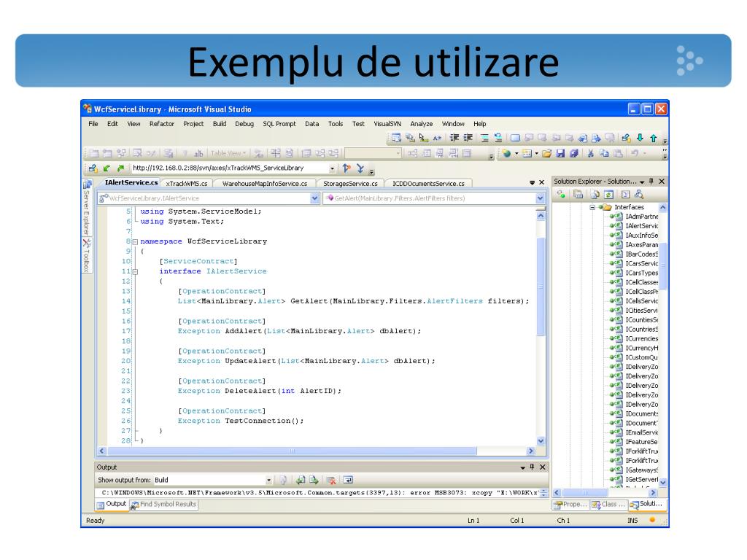Open the GetAlert members dropdown
The height and width of the screenshot is (560, 747).
(x=540, y=198)
